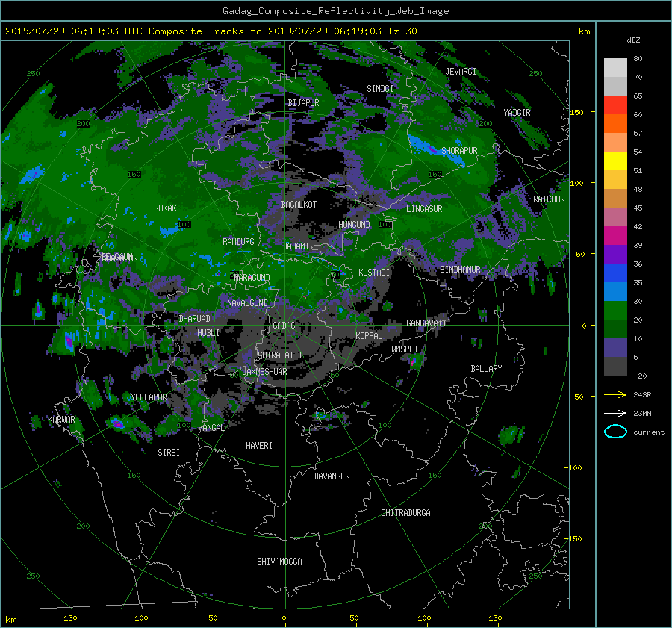This screenshot has width=672, height=628.
Task: Click the JEVARGI city label
Action: (x=461, y=72)
